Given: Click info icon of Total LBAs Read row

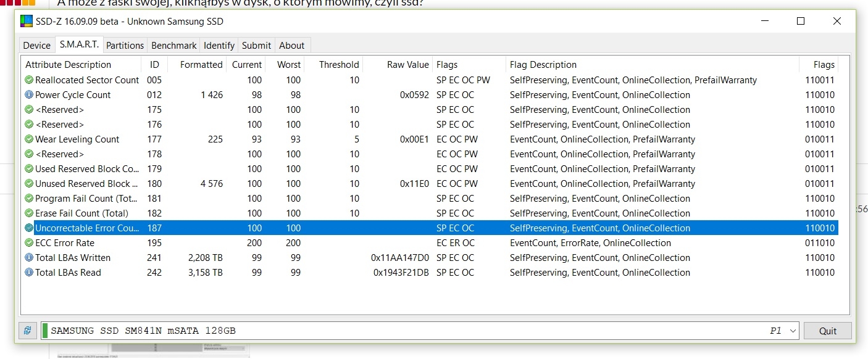Looking at the screenshot, I should click(29, 273).
